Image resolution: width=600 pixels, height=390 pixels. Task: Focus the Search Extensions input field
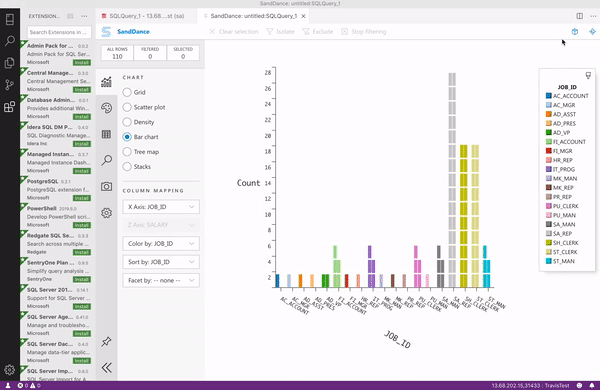(x=59, y=32)
